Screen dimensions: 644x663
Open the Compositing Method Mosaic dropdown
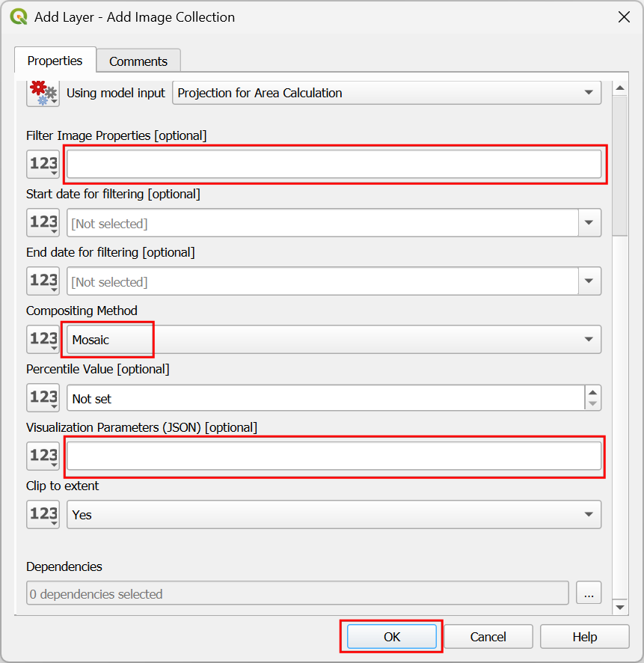point(334,340)
